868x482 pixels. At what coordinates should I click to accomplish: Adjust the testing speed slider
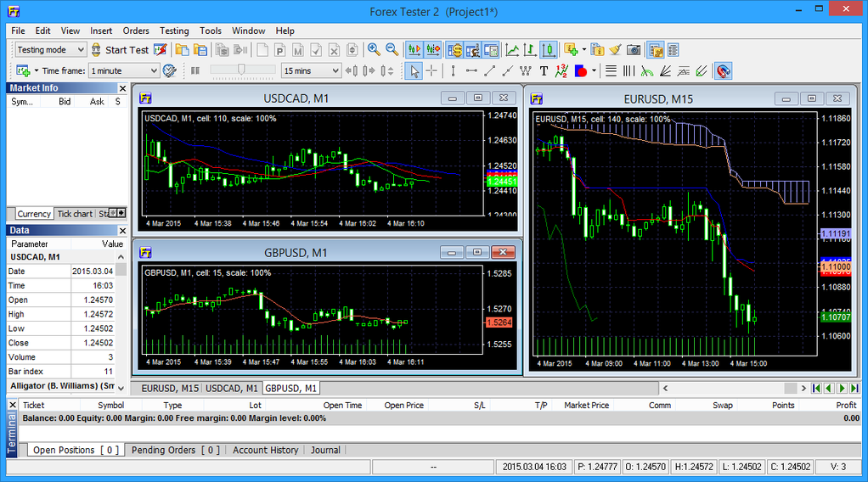point(242,70)
